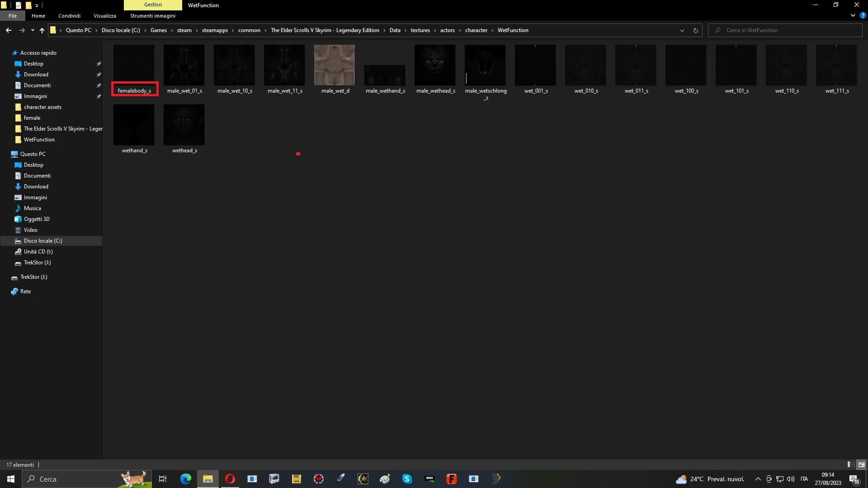868x488 pixels.
Task: Expand the chevron after textures breadcrumb
Action: [435, 30]
